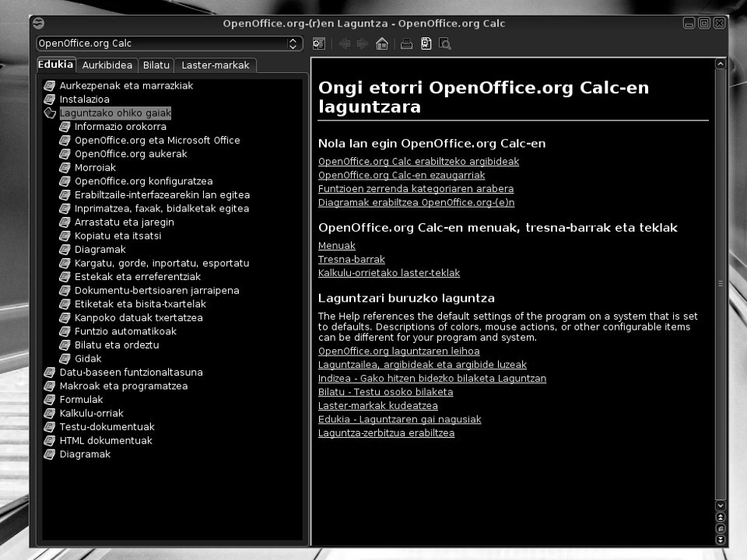Click the scroll-down arrow of help page

(721, 506)
